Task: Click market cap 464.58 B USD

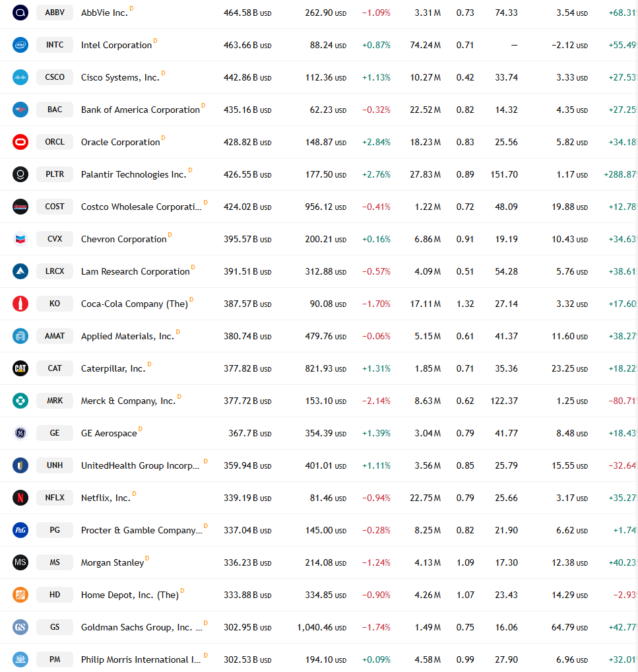Action: 247,13
